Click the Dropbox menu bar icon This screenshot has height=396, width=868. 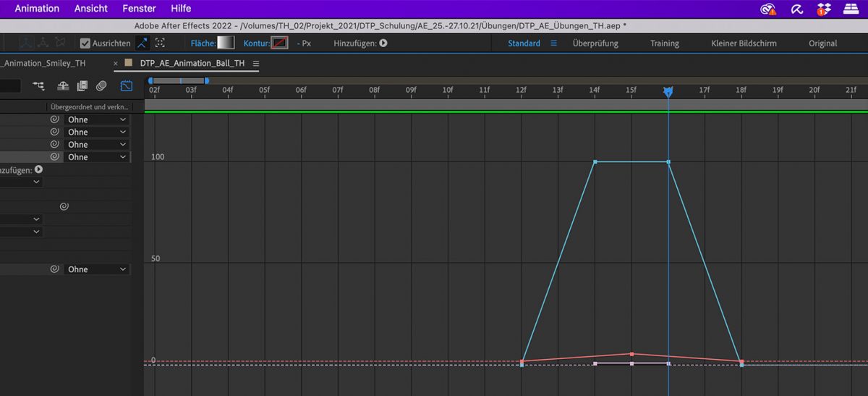coord(824,9)
